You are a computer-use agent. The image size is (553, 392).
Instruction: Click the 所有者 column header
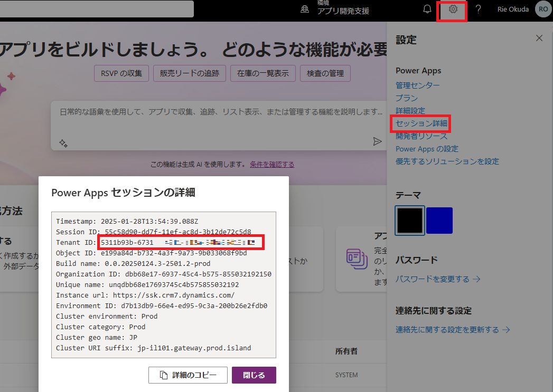click(x=346, y=351)
